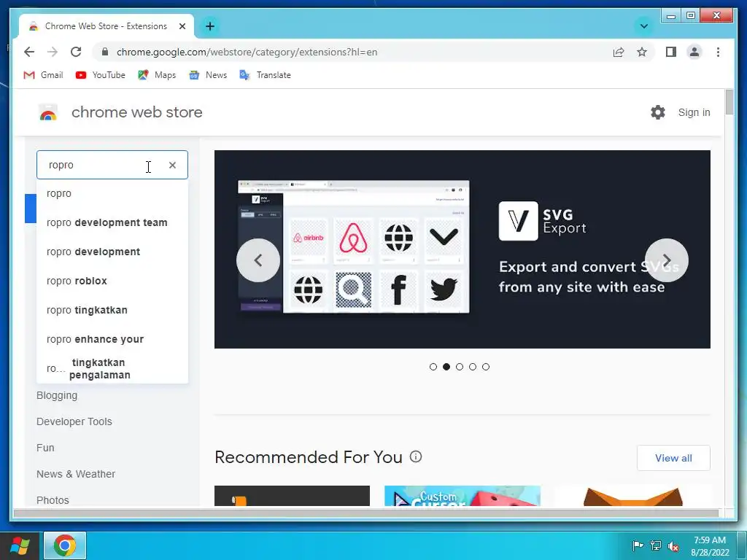Bookmark this page with the star
This screenshot has width=747, height=560.
642,52
